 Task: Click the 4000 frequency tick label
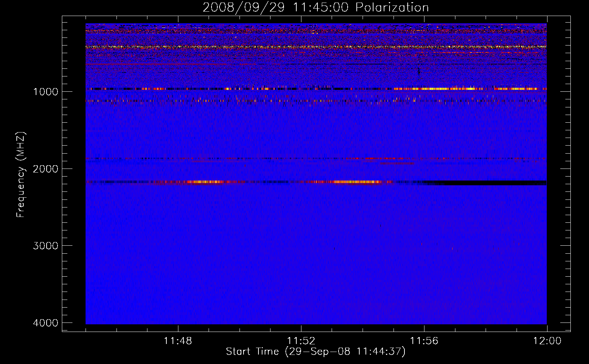click(x=46, y=323)
